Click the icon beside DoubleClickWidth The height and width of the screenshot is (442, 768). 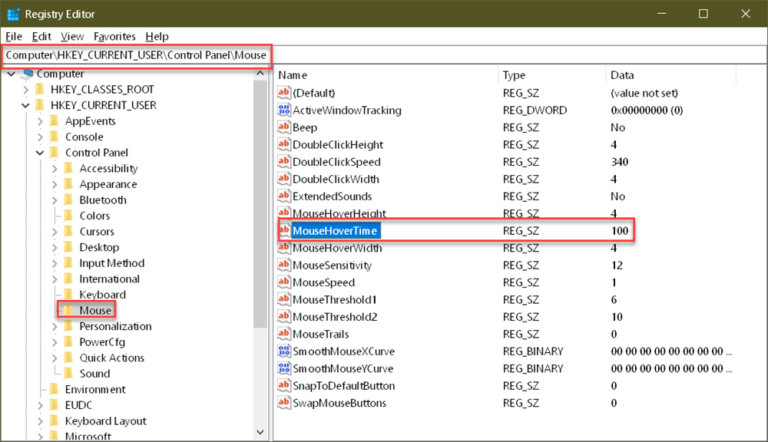tap(284, 178)
